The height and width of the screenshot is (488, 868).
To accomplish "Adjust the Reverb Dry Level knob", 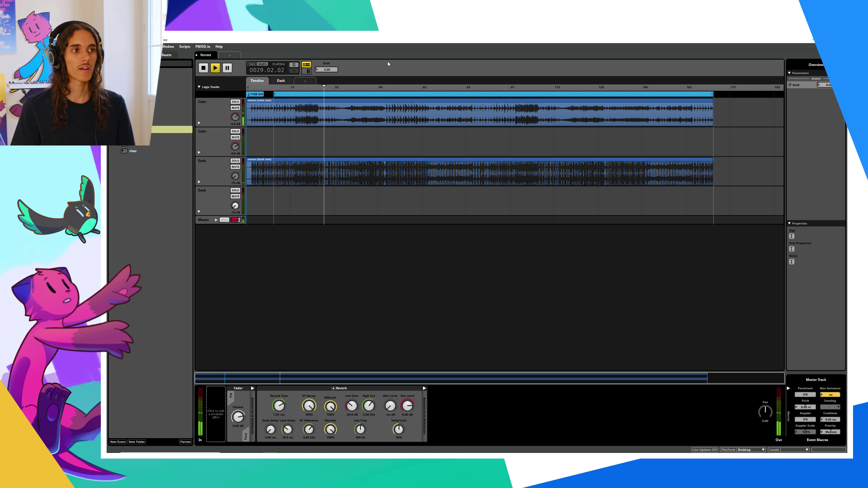I will [407, 406].
